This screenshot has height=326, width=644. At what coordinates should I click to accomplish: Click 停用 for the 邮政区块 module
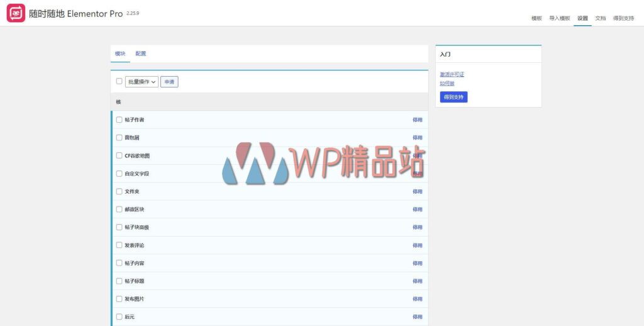click(418, 209)
